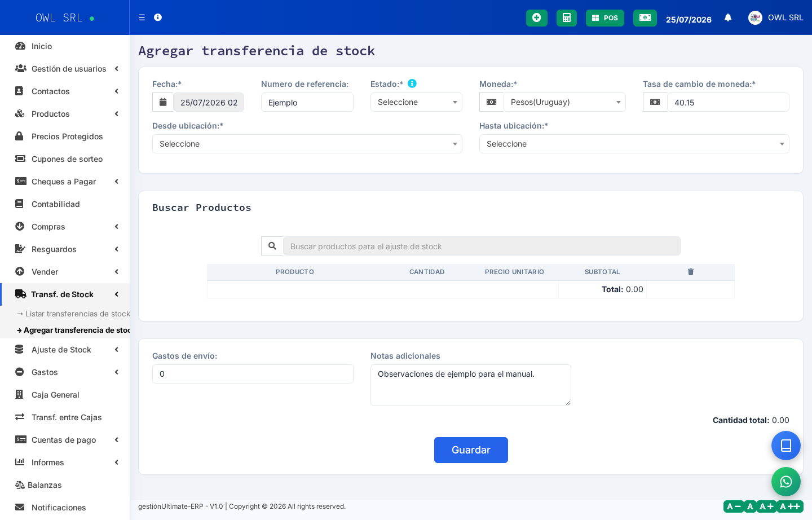This screenshot has width=812, height=520.
Task: Open the Desde ubicación dropdown
Action: point(307,144)
